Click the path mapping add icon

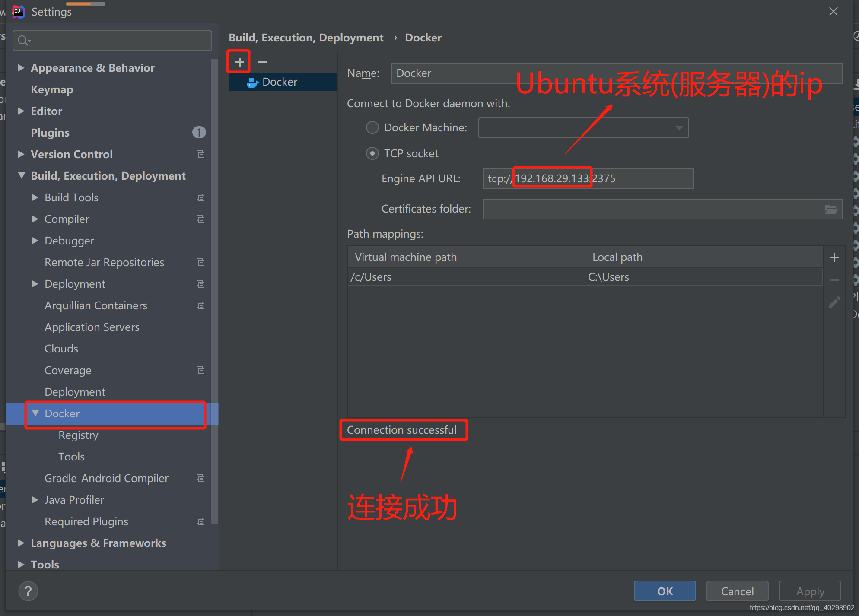coord(834,257)
